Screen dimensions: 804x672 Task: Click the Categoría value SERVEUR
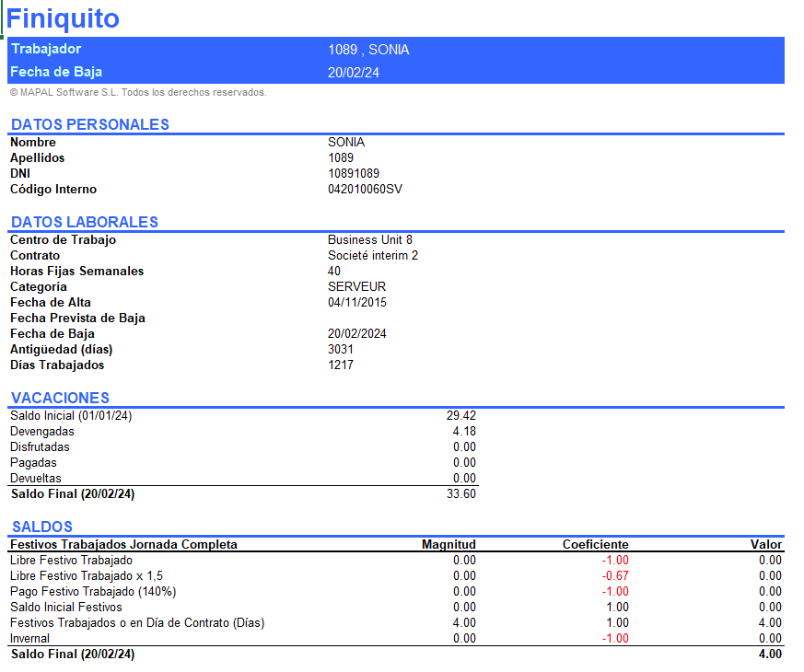[x=357, y=286]
